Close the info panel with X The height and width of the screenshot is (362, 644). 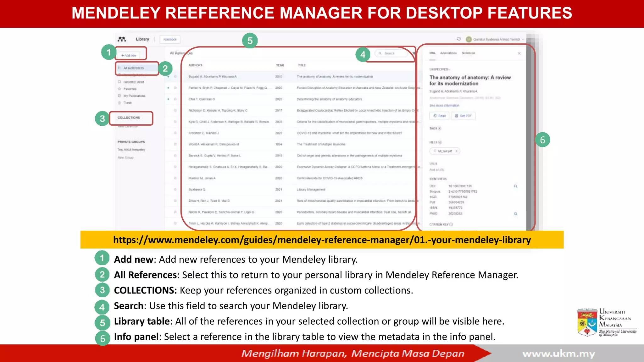coord(519,53)
